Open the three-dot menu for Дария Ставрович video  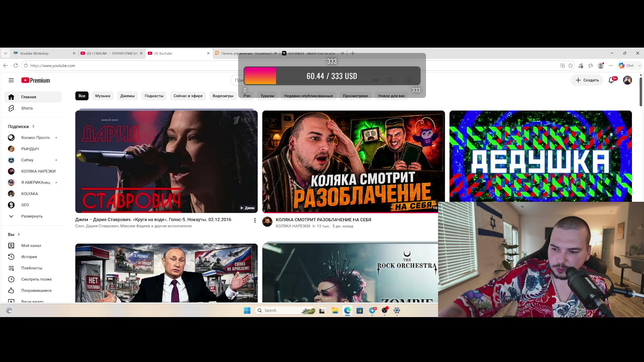(255, 220)
